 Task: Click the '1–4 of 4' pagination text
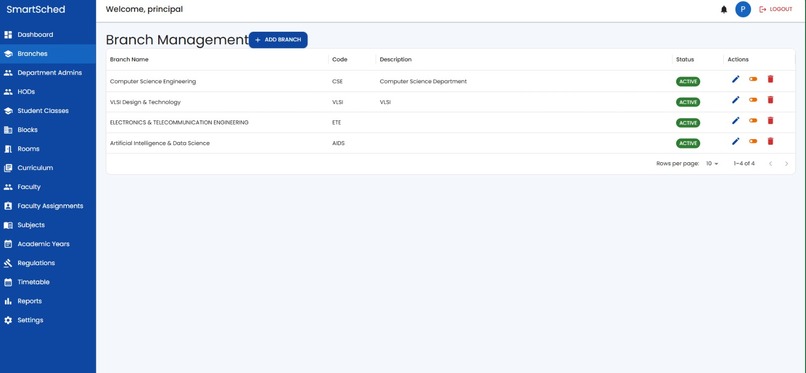tap(744, 163)
